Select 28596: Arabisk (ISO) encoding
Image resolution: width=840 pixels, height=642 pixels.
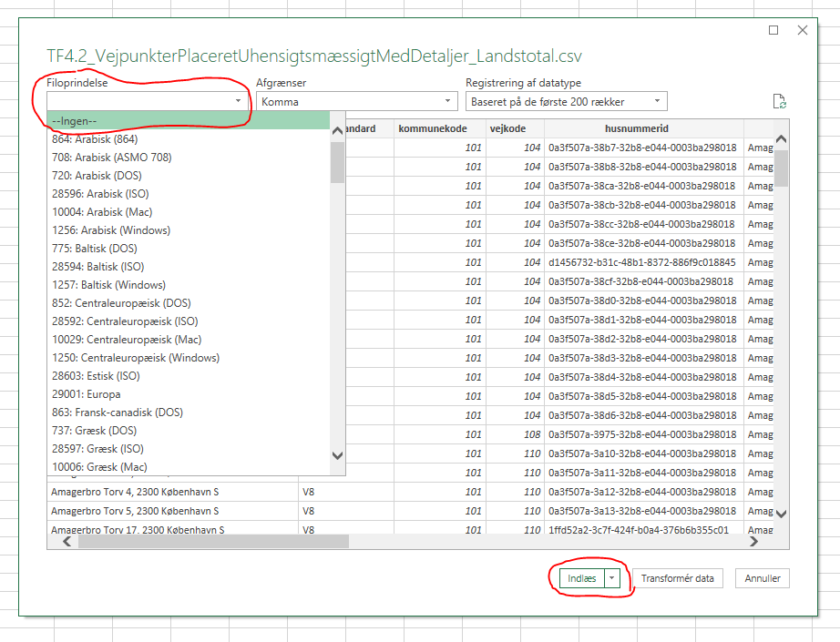tap(188, 194)
